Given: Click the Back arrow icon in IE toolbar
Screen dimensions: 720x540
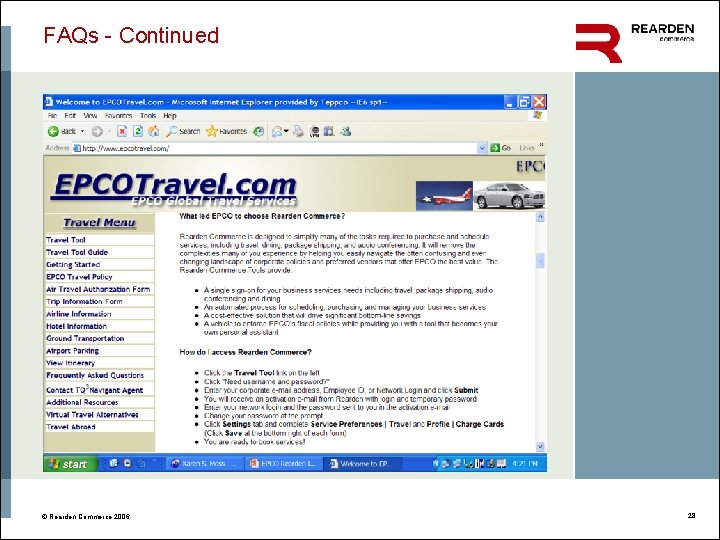Looking at the screenshot, I should pyautogui.click(x=53, y=131).
